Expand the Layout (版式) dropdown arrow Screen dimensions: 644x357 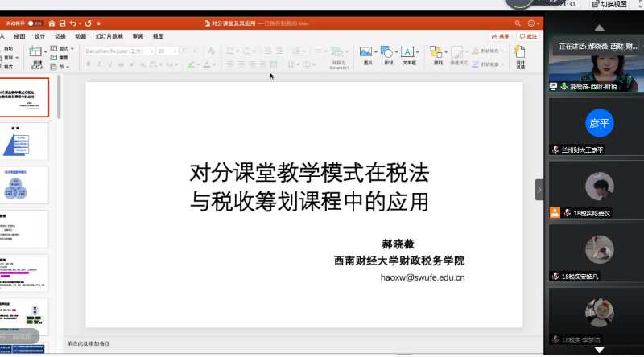(x=72, y=49)
